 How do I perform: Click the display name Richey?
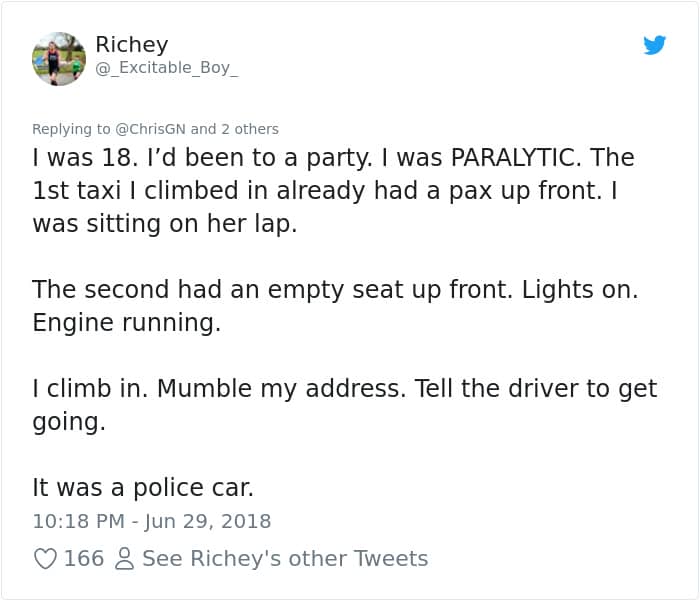pyautogui.click(x=131, y=44)
